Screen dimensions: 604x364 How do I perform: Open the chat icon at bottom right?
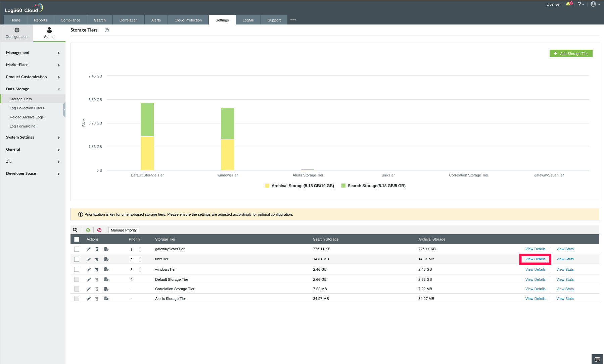[597, 359]
